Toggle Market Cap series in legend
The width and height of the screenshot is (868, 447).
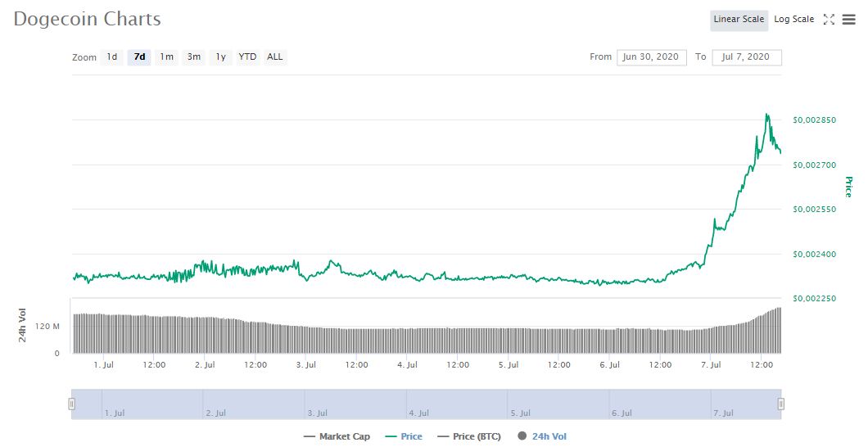(337, 436)
